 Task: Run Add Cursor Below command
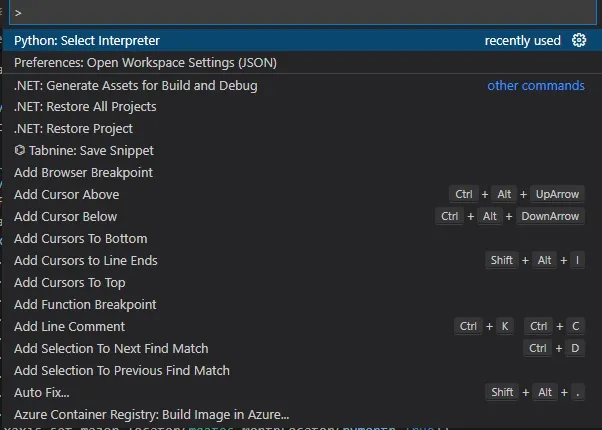[x=65, y=217]
